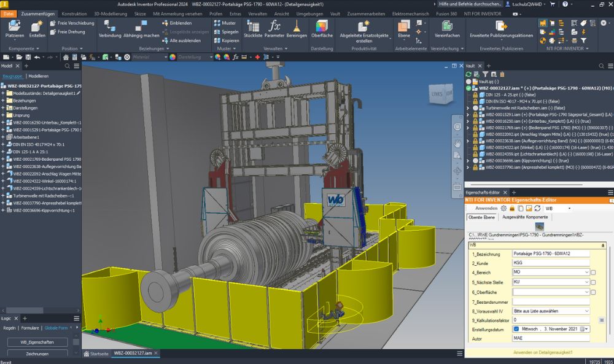Click the WB_Eigenschaften form button
The height and width of the screenshot is (364, 614).
click(x=37, y=342)
